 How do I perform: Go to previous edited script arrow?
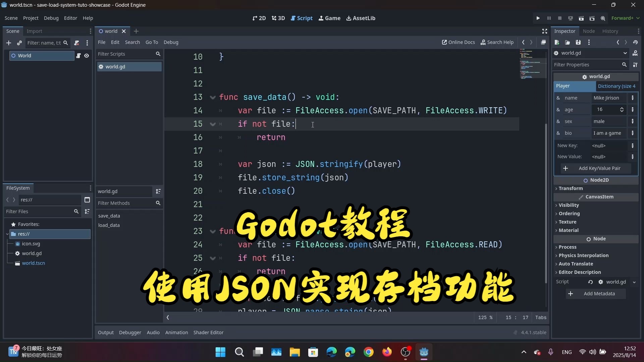(x=523, y=42)
